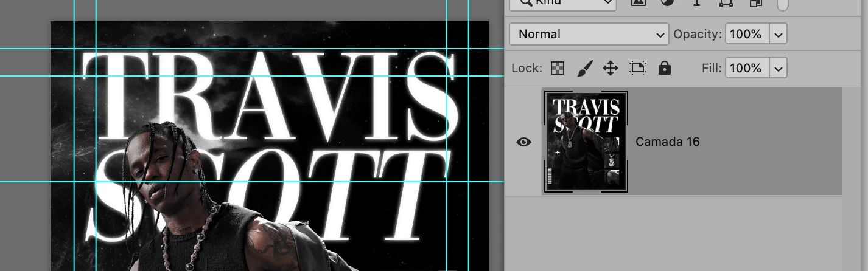The width and height of the screenshot is (868, 271).
Task: Prevent auto-nesting into artboards lock icon
Action: tap(637, 68)
